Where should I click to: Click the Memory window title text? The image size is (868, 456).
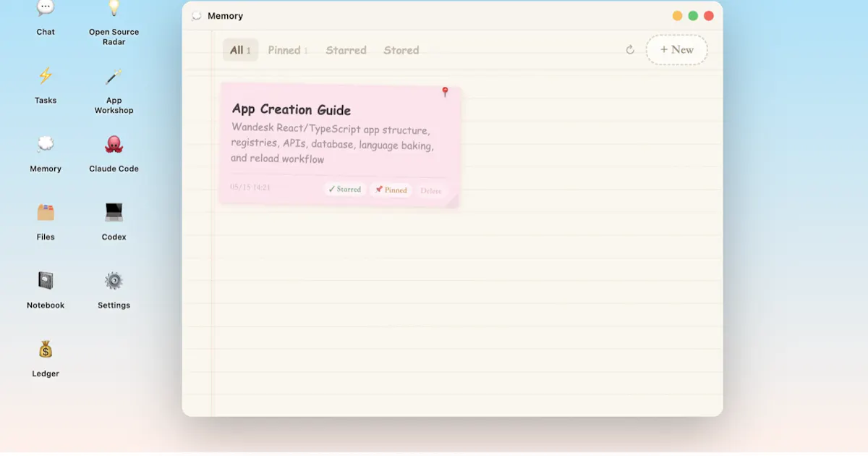tap(225, 16)
